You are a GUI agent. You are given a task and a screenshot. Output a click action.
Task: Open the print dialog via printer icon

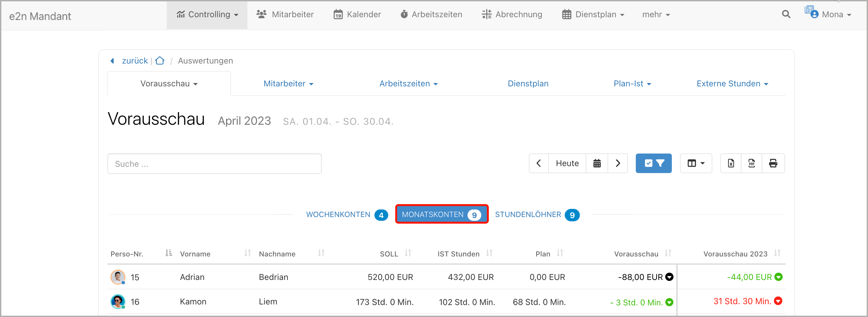[x=773, y=163]
